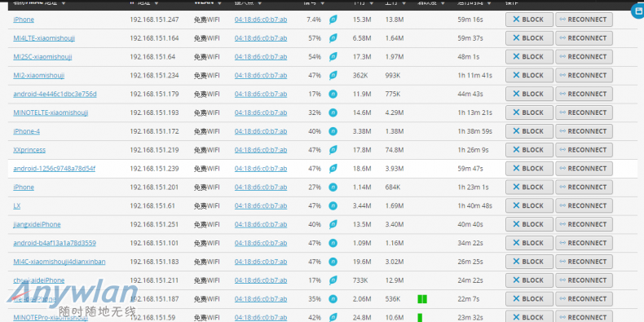The width and height of the screenshot is (644, 322).
Task: Click the 7.4% signal value
Action: coord(314,20)
